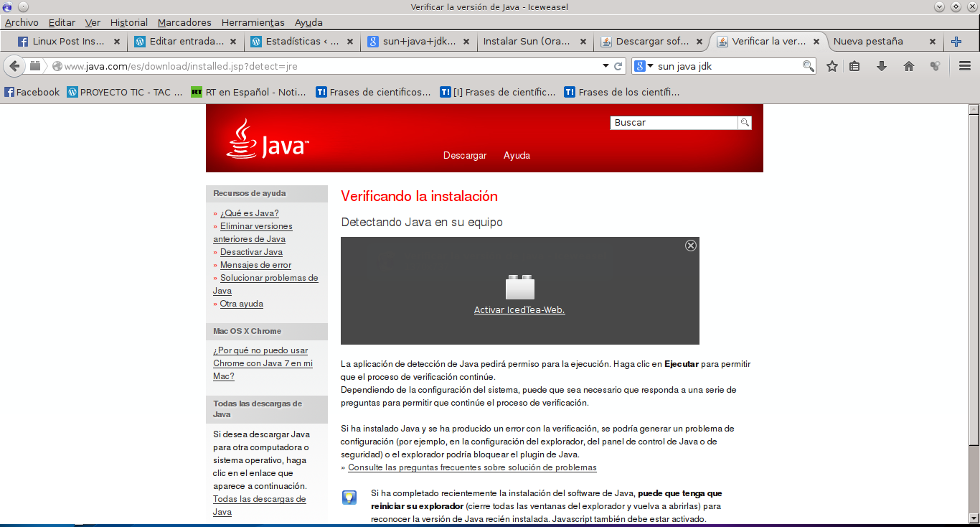Click the Buscar search input field

click(674, 123)
